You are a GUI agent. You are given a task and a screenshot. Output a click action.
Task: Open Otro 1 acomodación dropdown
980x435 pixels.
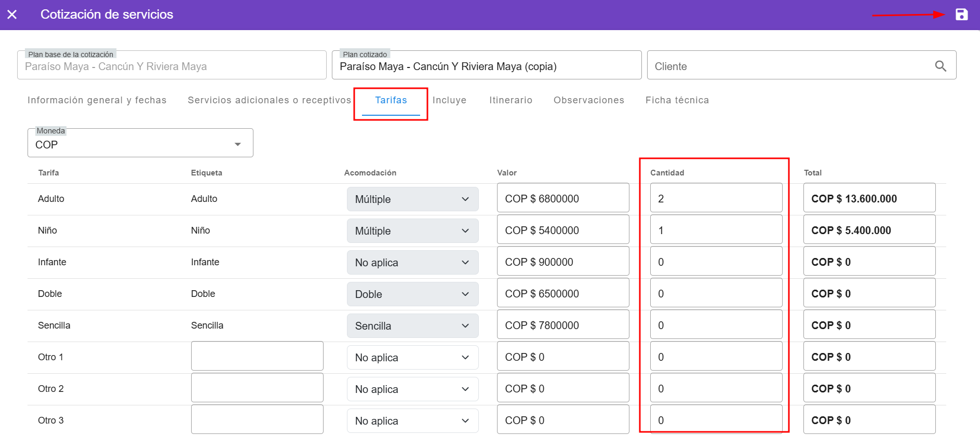pyautogui.click(x=412, y=358)
